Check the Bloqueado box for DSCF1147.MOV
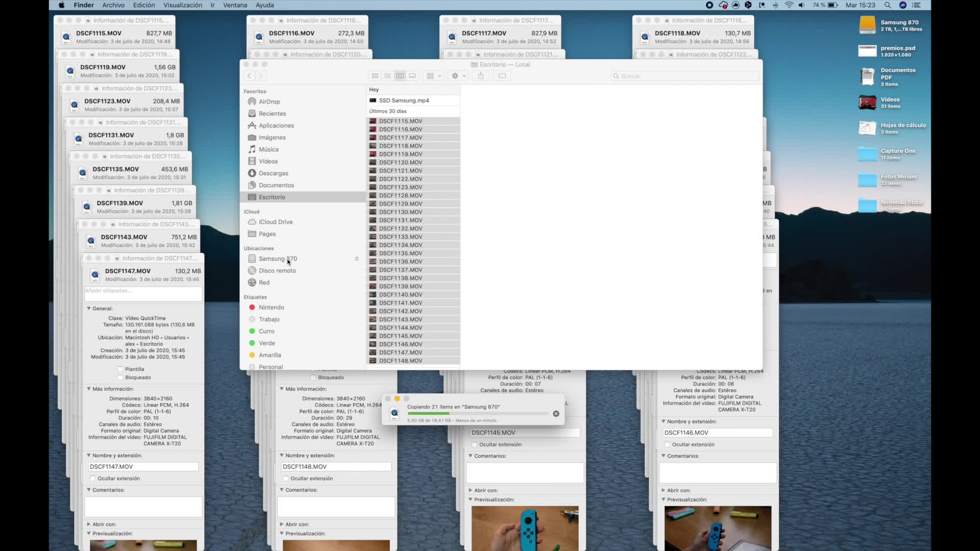 (120, 378)
